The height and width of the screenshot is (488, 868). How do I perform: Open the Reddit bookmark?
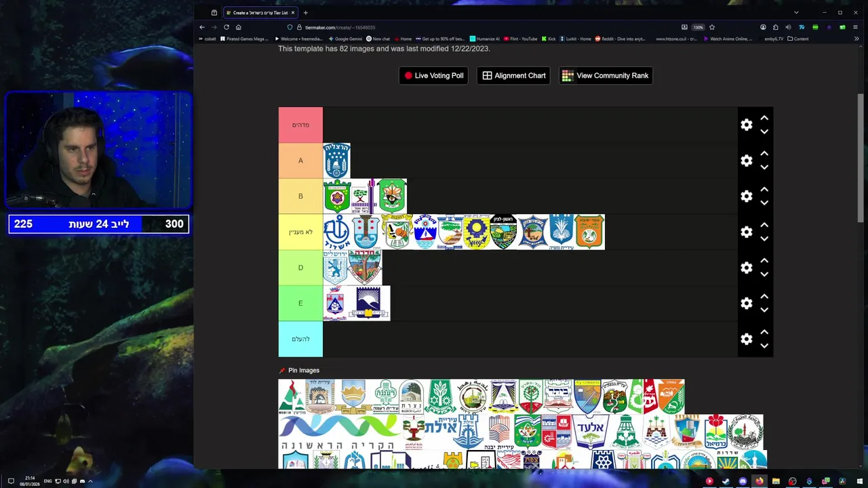(x=620, y=39)
